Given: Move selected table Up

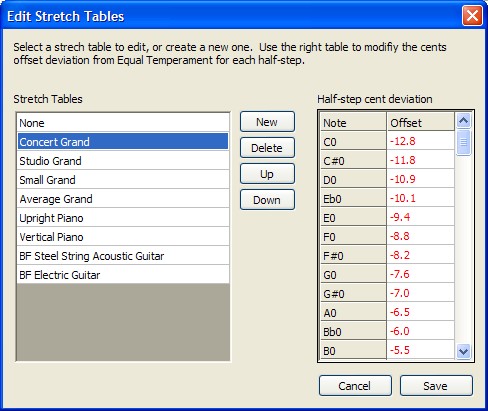Looking at the screenshot, I should (267, 174).
